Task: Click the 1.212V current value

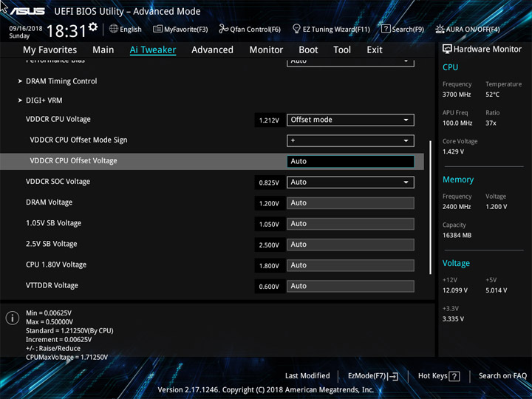Action: [269, 120]
